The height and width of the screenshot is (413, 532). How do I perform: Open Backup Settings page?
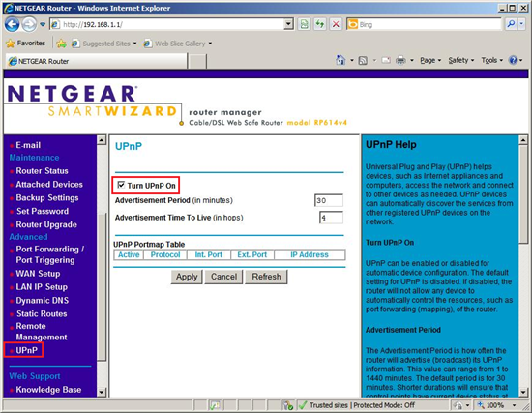(47, 198)
